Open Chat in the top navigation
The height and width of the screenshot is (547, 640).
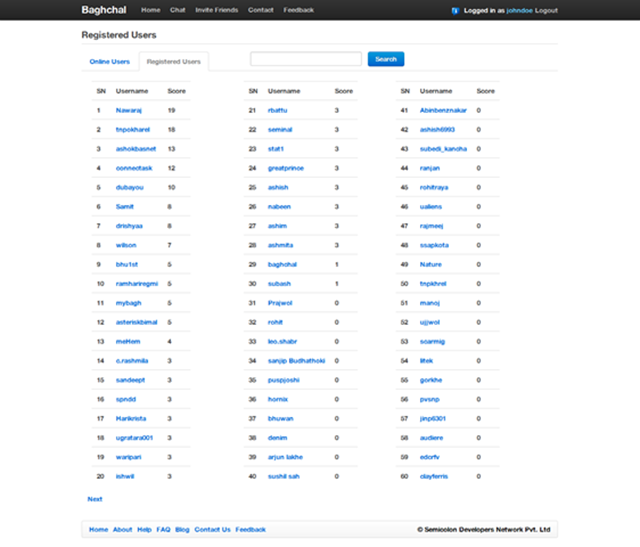click(178, 10)
